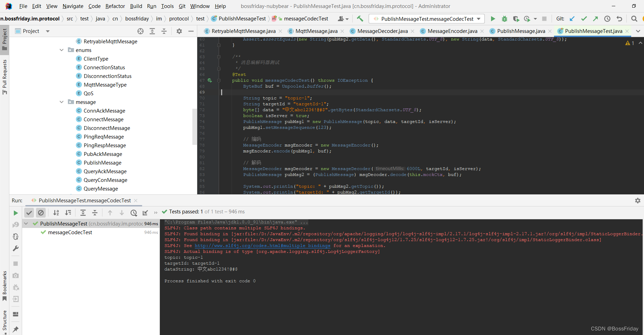Commit changes with Git checkmark icon
Viewport: 644px width, 335px height.
coord(584,19)
